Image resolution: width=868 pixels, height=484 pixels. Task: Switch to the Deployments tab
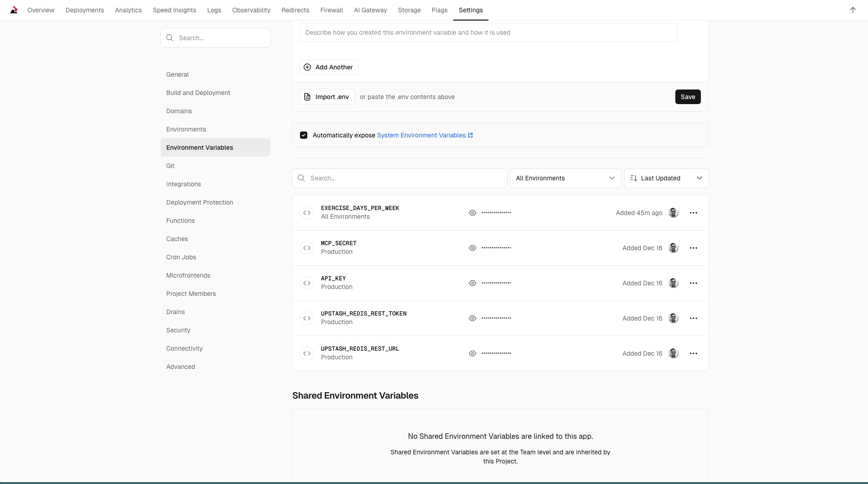[84, 10]
